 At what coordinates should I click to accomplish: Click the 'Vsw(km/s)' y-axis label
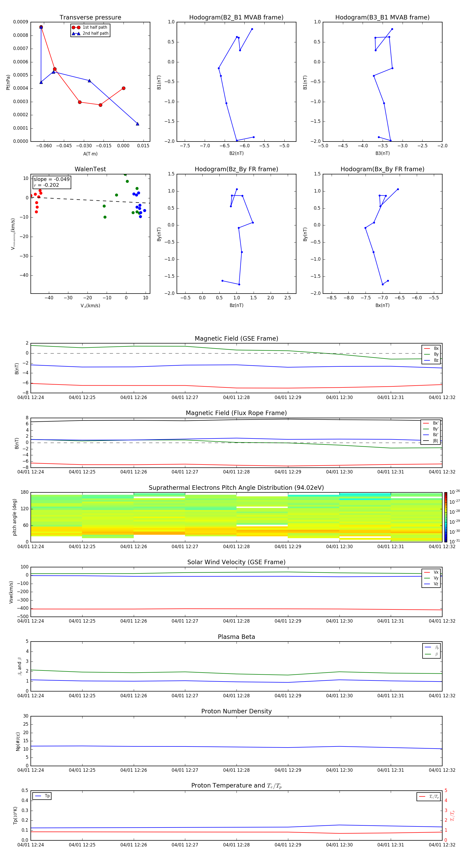[x=11, y=592]
